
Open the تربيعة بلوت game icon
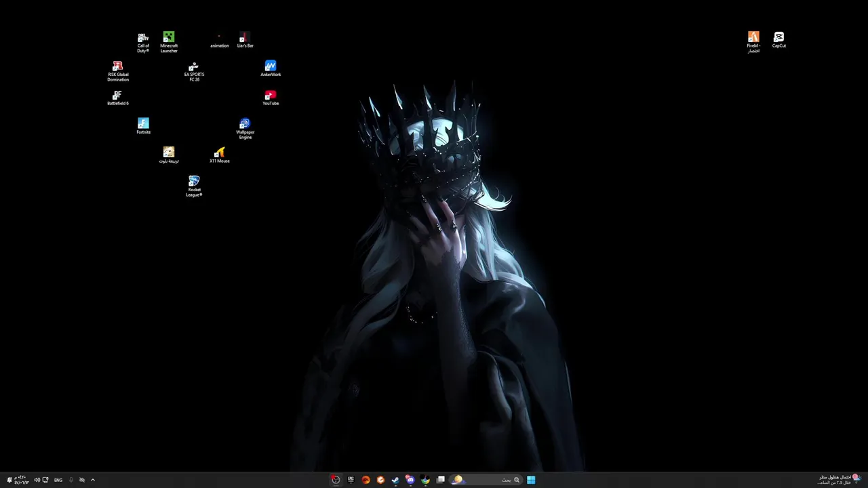tap(169, 155)
